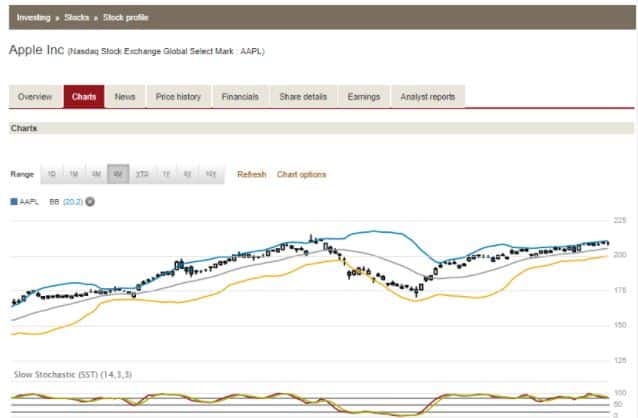
Task: Open the Analyst reports tab
Action: (x=427, y=97)
